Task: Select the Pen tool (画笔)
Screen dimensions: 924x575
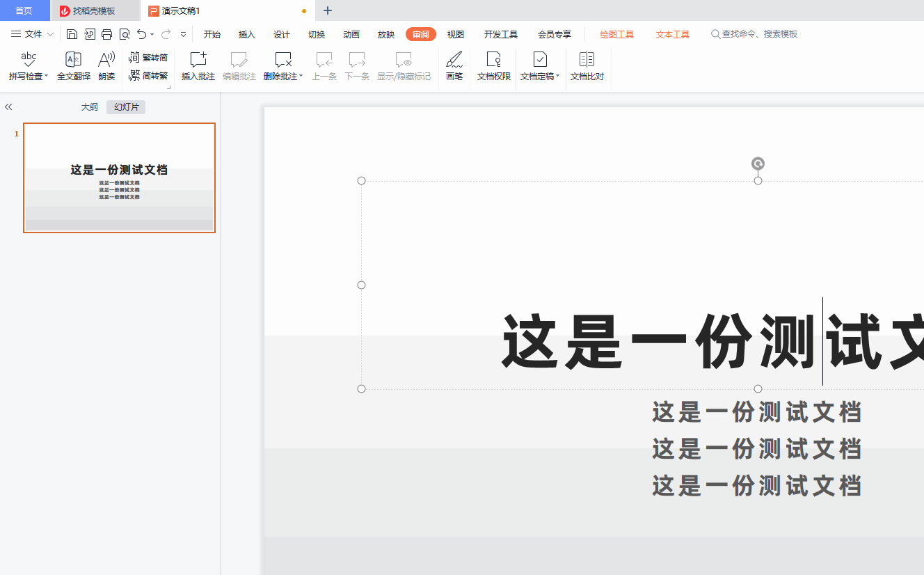Action: coord(454,67)
